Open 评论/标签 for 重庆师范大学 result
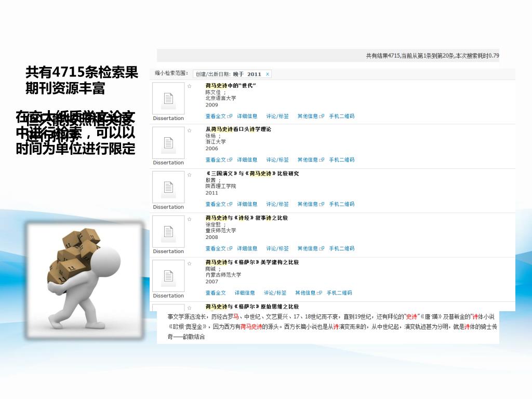532x399 pixels. click(277, 249)
